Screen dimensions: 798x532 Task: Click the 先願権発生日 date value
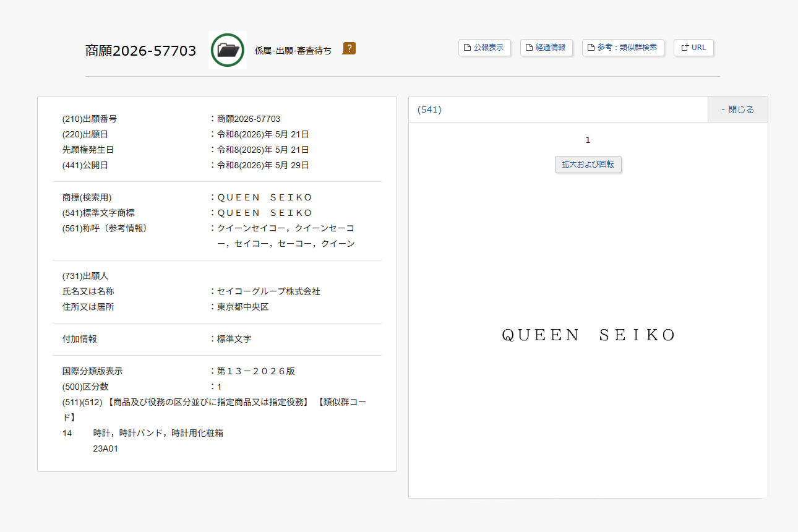263,150
